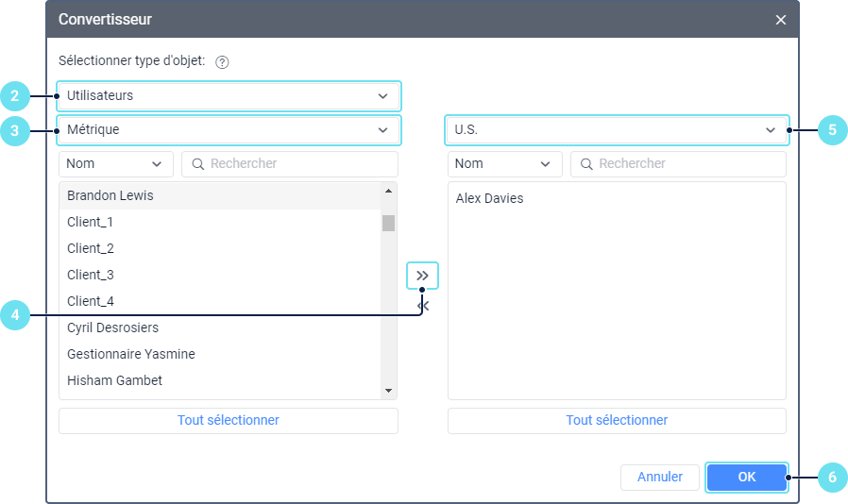Open left Nom filter dropdown
This screenshot has height=504, width=848.
tap(116, 164)
